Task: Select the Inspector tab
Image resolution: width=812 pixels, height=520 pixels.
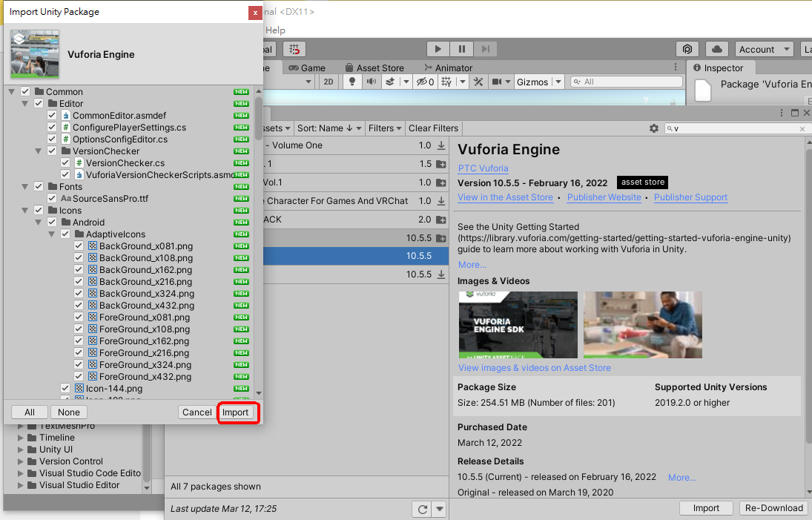Action: (719, 68)
